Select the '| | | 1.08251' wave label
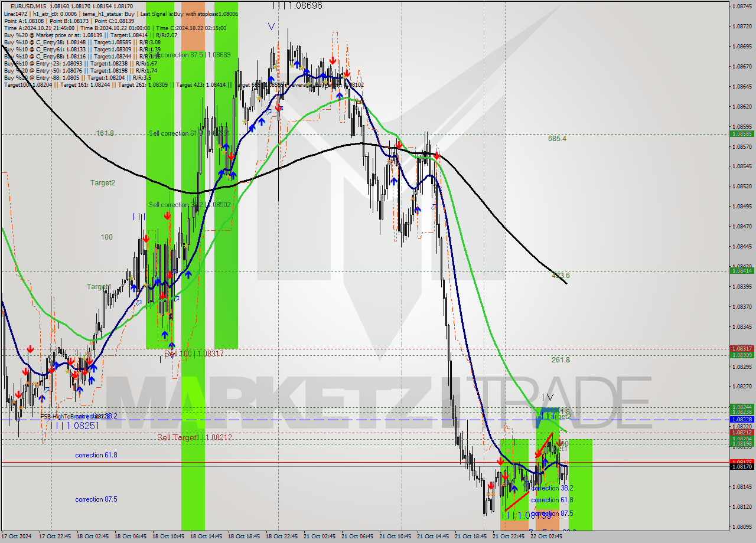This screenshot has width=756, height=543. tap(74, 425)
